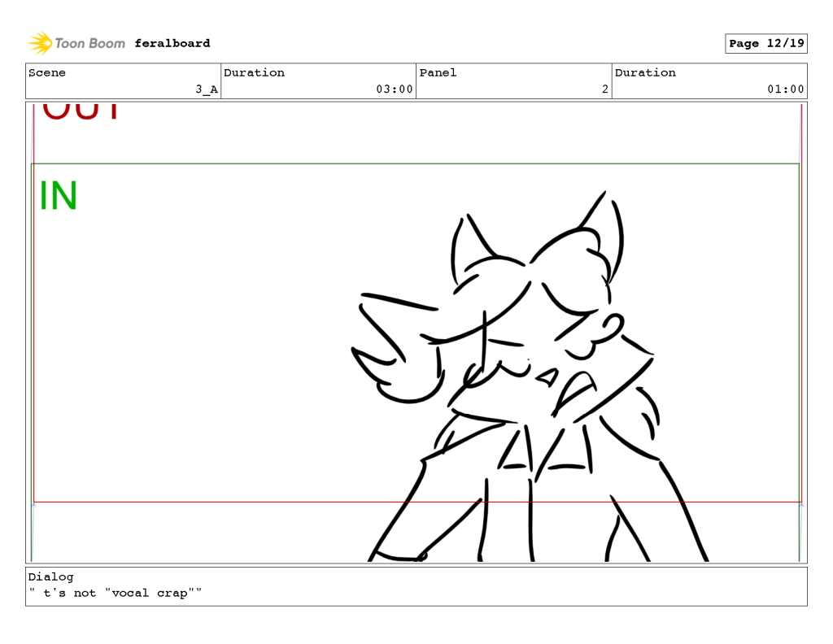The image size is (833, 644).
Task: Click the Toon Boom logo icon
Action: (x=40, y=43)
